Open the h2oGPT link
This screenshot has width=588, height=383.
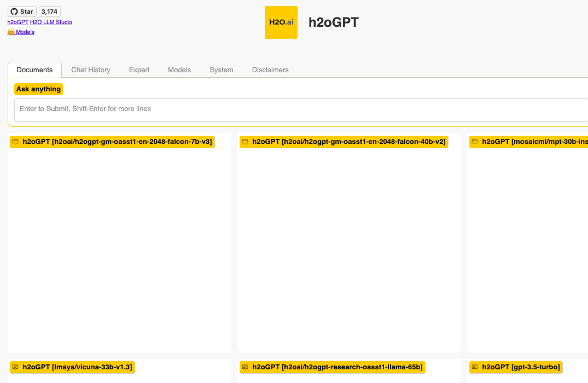pos(18,22)
